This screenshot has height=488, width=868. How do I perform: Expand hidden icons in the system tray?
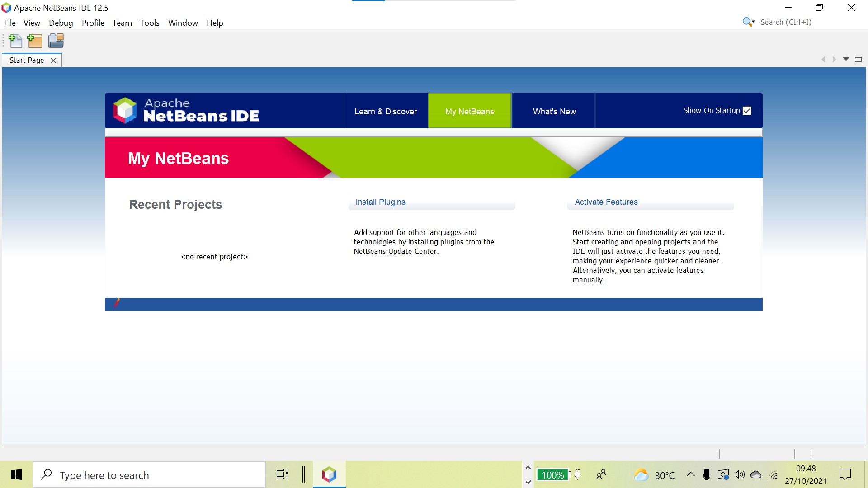coord(690,474)
